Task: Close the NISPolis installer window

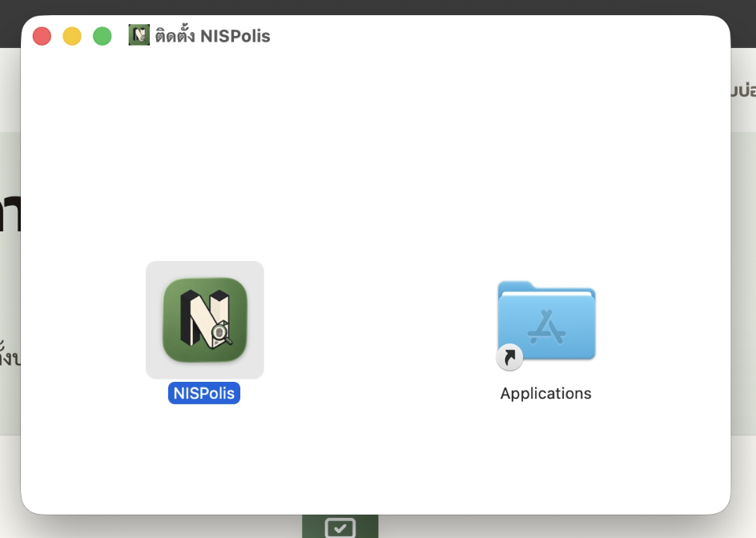Action: pyautogui.click(x=42, y=36)
